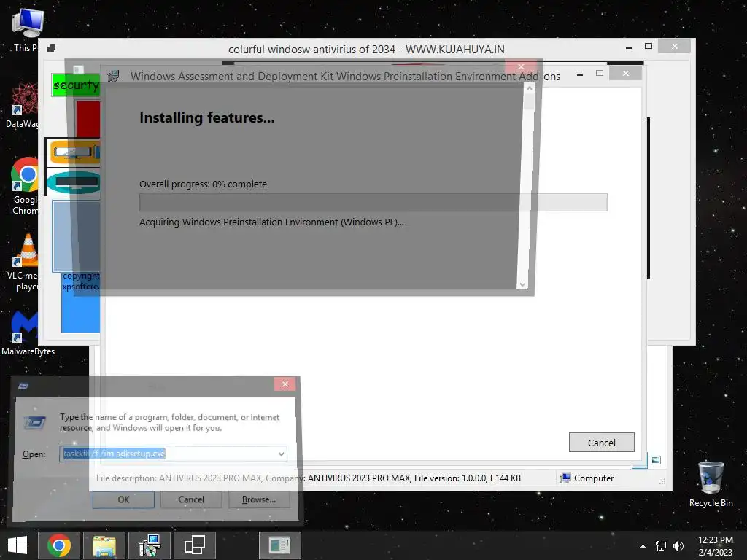The image size is (747, 560).
Task: Click the teal oval monitor icon
Action: tap(74, 182)
